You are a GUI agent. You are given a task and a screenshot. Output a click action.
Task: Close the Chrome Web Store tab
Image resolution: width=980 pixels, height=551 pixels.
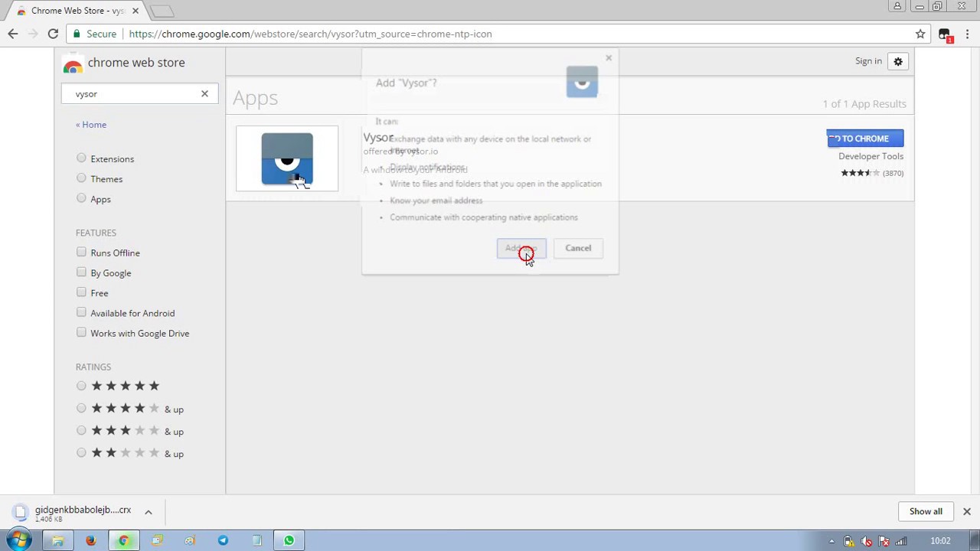(136, 11)
